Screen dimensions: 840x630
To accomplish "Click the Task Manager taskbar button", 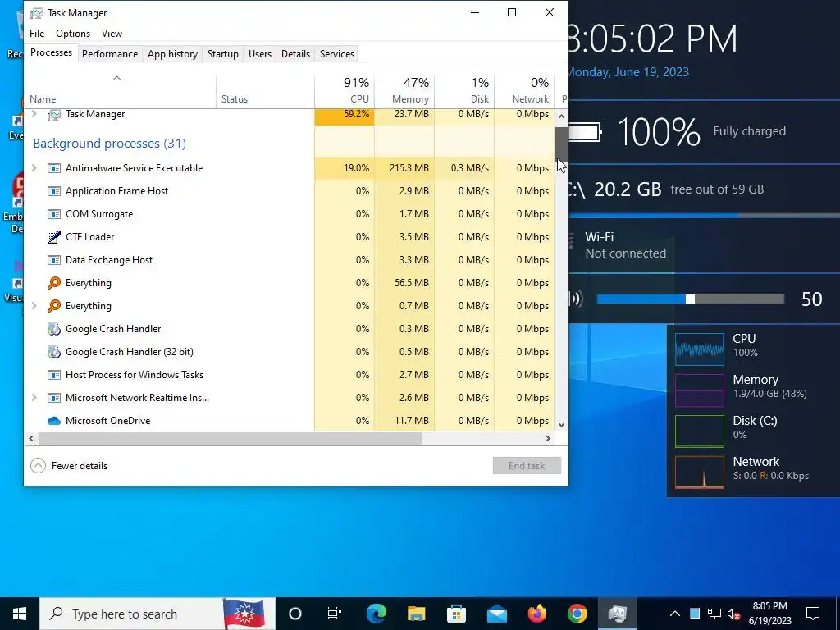I will pos(617,614).
